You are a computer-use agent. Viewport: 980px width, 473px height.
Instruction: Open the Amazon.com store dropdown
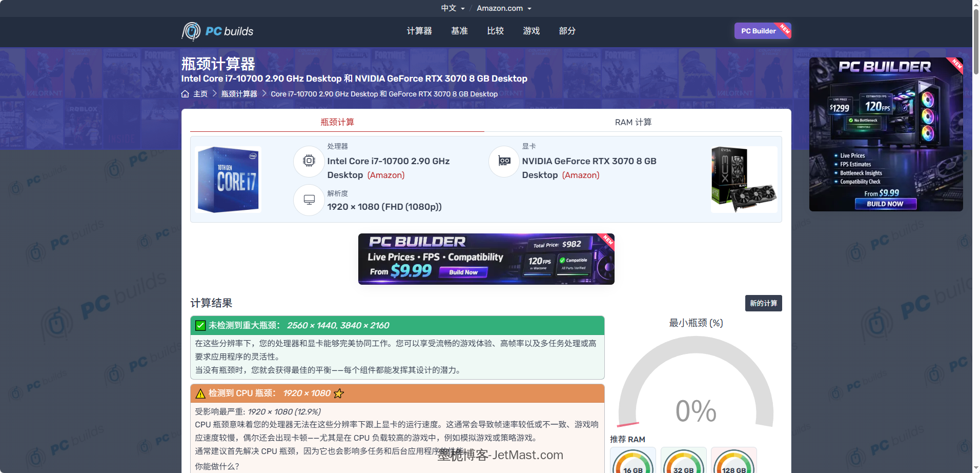coord(504,8)
